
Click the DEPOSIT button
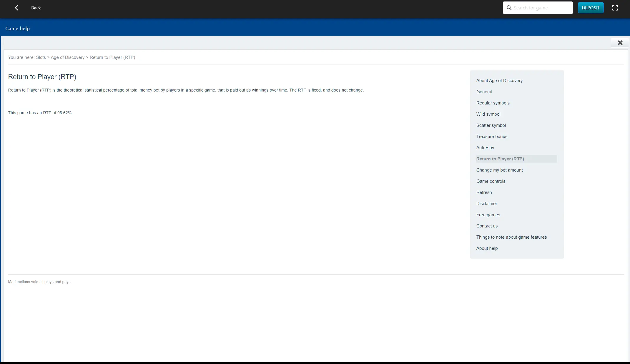pyautogui.click(x=591, y=8)
